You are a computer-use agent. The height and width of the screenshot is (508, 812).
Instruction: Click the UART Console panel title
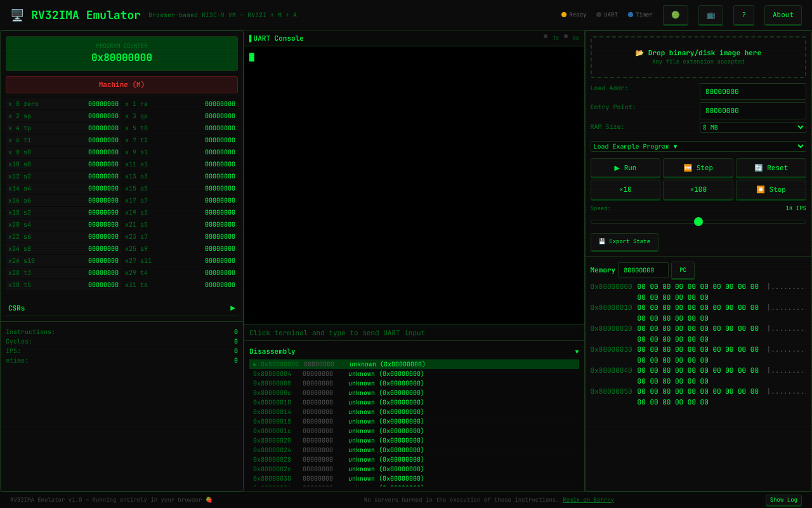click(278, 39)
